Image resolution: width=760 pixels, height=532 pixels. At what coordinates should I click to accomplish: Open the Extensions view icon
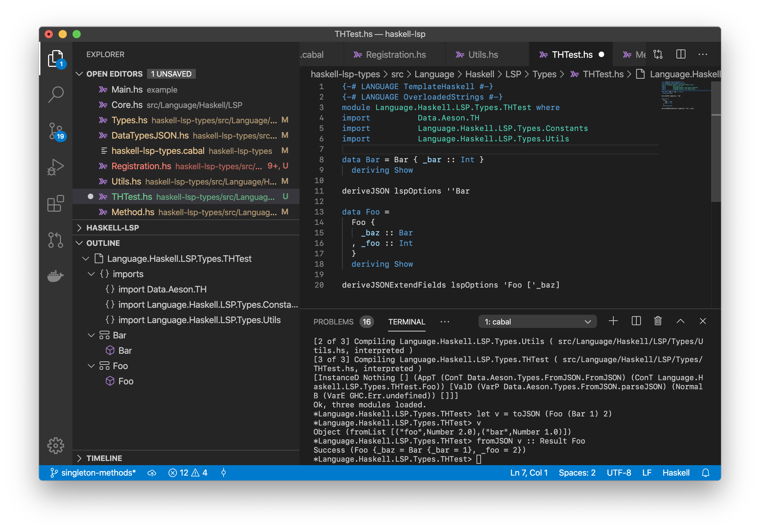[x=56, y=203]
